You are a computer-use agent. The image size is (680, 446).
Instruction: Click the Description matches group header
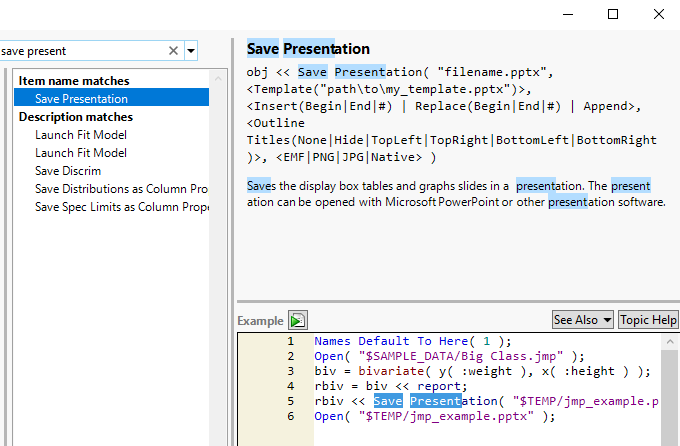(x=76, y=117)
